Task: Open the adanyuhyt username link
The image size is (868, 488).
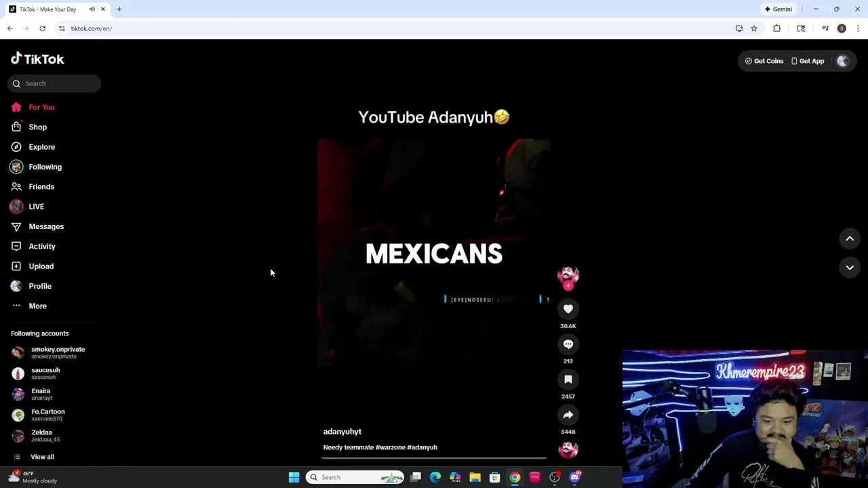Action: 342,432
